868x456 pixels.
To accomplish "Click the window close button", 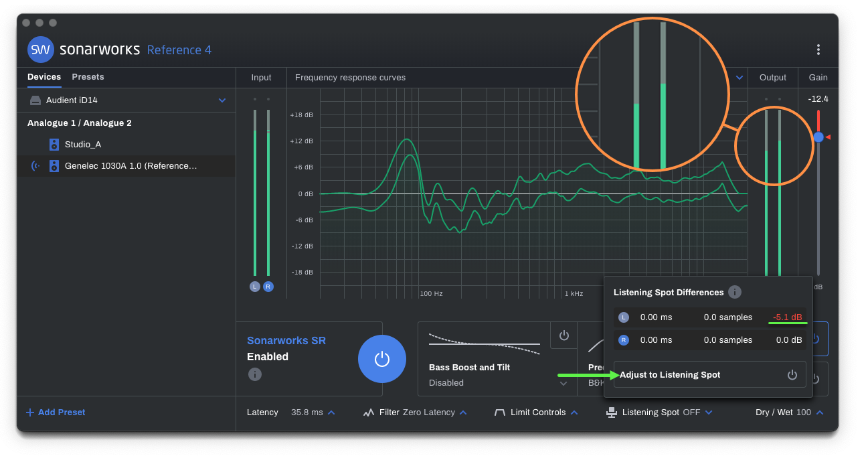I will pos(26,23).
